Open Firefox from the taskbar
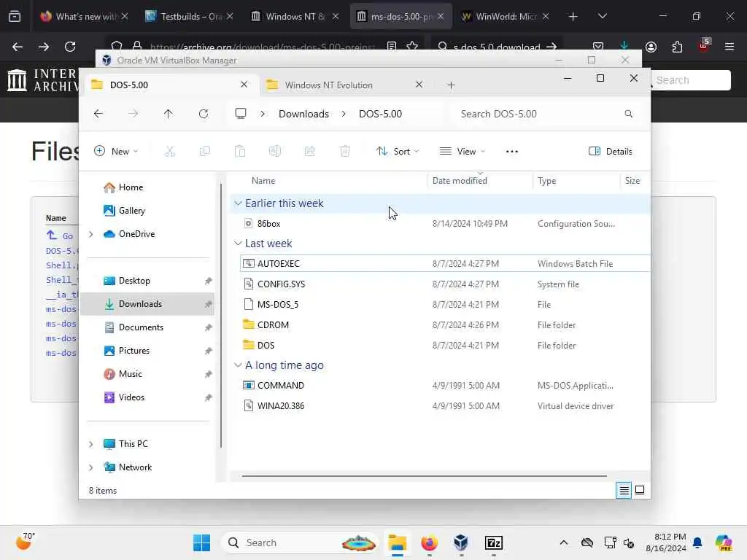The height and width of the screenshot is (560, 747). 429,542
